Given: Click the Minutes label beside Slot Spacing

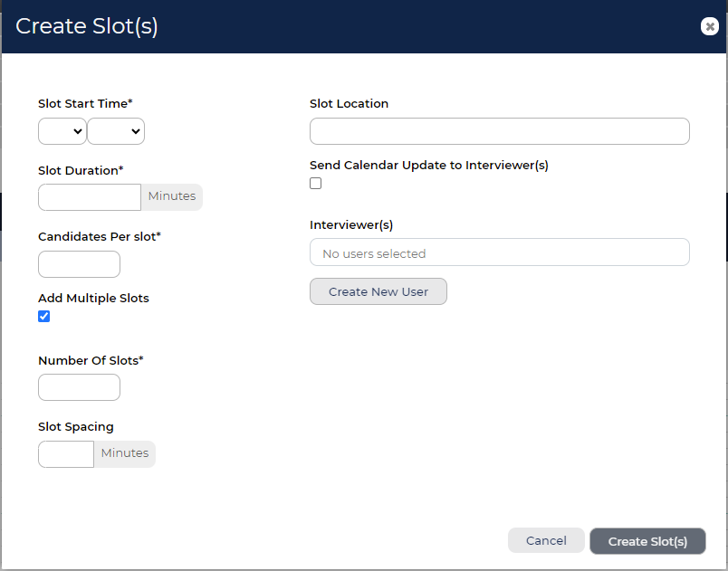Looking at the screenshot, I should pos(125,453).
